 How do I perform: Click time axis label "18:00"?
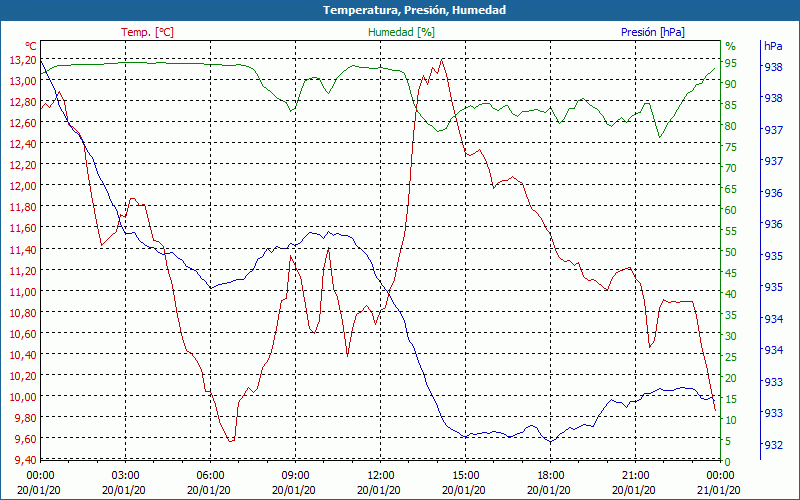point(550,476)
